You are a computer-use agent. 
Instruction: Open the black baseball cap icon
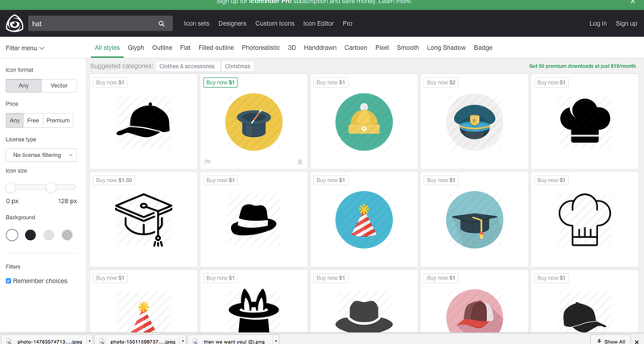[144, 122]
